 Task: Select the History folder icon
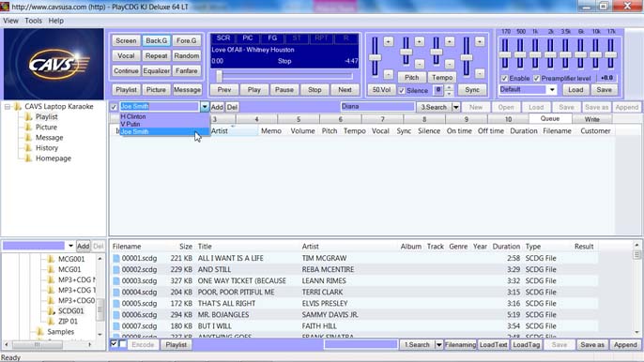(x=28, y=148)
